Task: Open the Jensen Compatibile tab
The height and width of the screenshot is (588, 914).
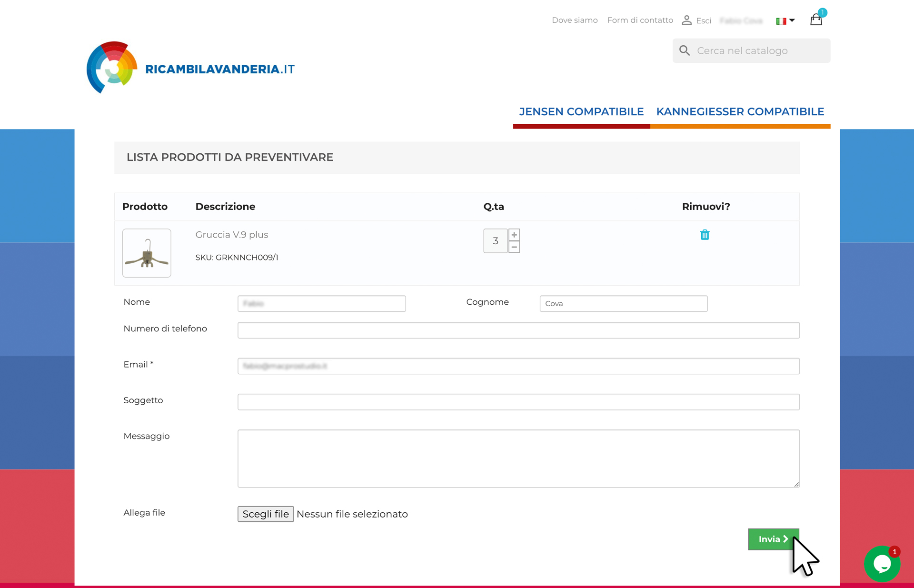Action: pos(581,111)
